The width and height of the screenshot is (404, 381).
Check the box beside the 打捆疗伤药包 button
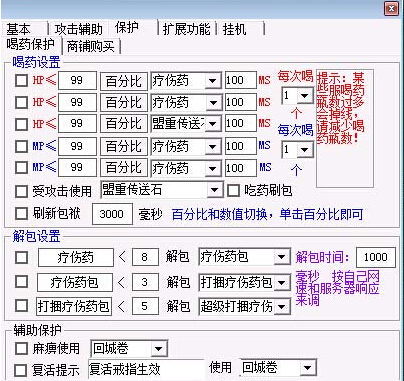point(21,305)
